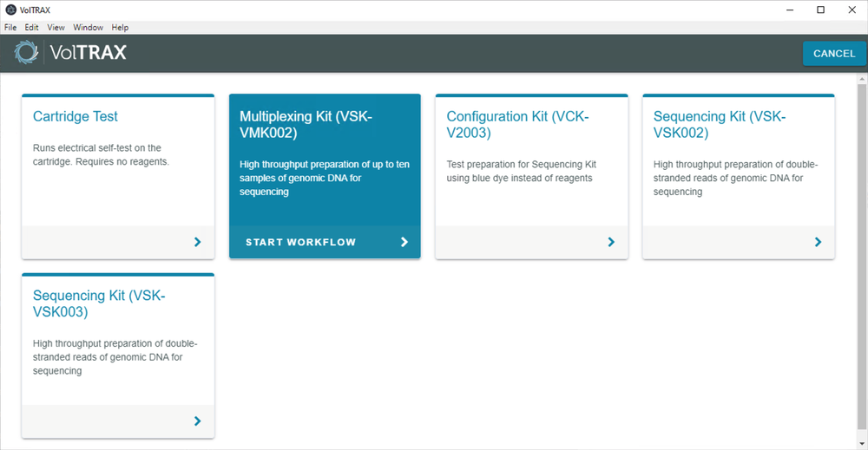
Task: Select Configuration Kit (VCK-V2003) title
Action: click(517, 124)
